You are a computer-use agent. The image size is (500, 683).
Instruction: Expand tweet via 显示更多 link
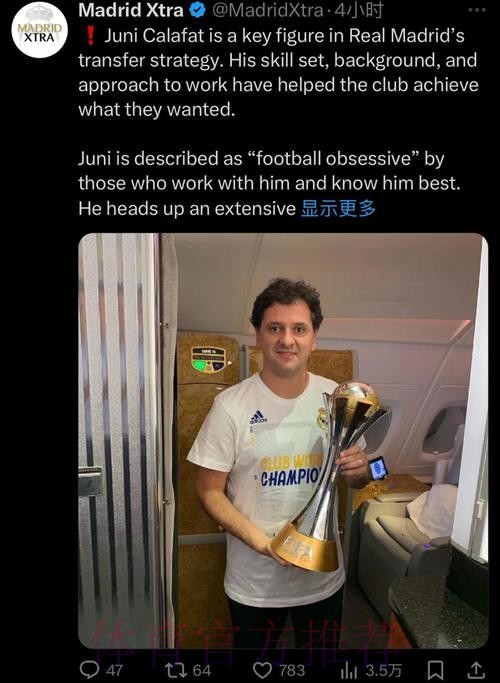click(x=338, y=208)
